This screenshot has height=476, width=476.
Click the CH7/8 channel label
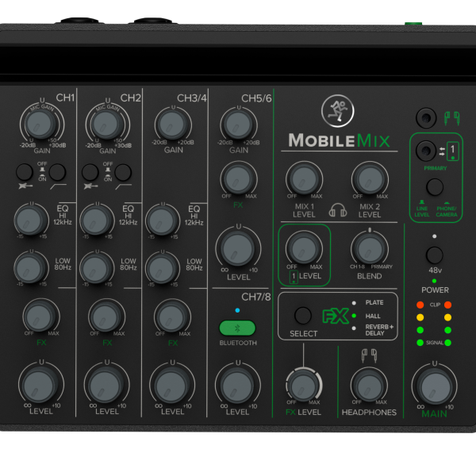tap(256, 297)
